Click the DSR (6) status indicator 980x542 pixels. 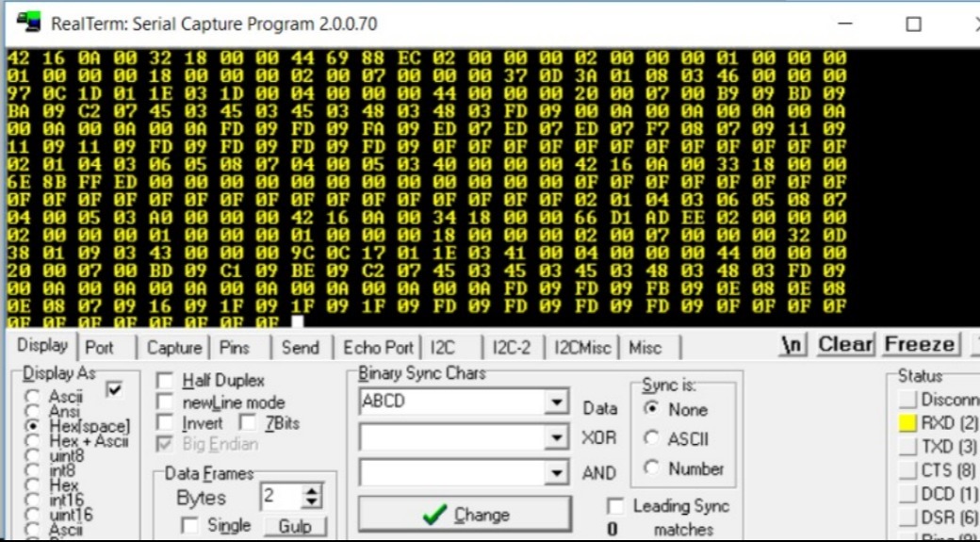click(x=908, y=517)
